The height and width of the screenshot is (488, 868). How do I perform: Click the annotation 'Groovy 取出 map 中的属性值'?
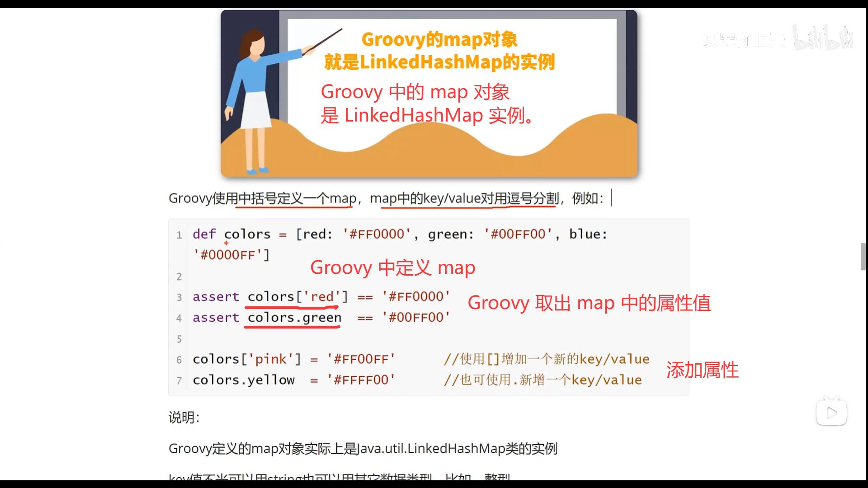tap(589, 303)
